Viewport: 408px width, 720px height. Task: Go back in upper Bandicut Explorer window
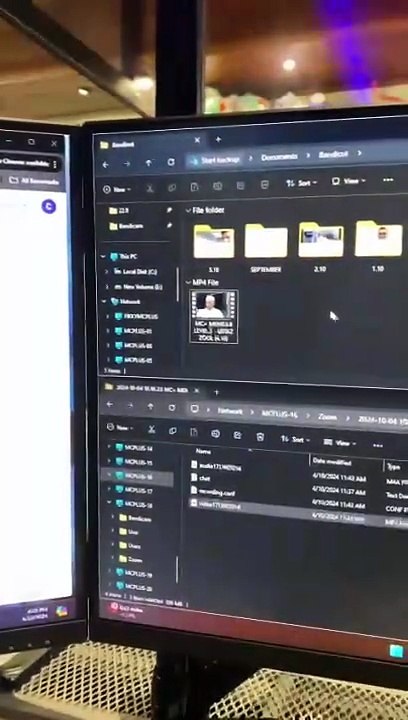(x=106, y=164)
